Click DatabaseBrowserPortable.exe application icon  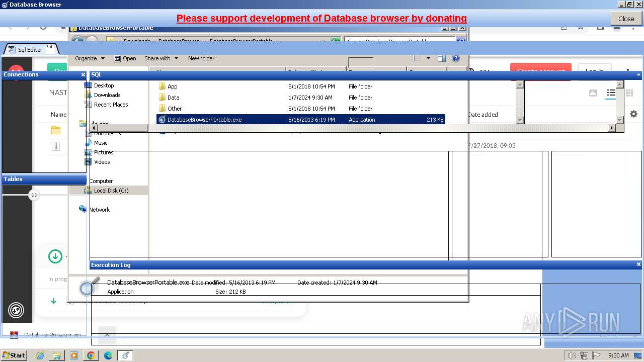click(x=162, y=120)
